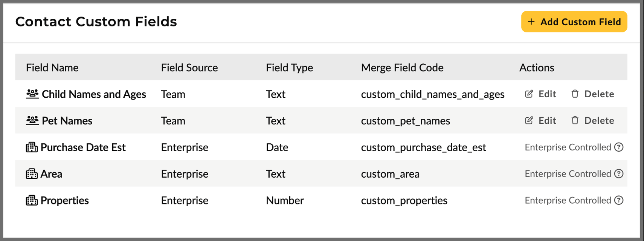Click the Enterprise Controlled label for Area

pyautogui.click(x=569, y=174)
